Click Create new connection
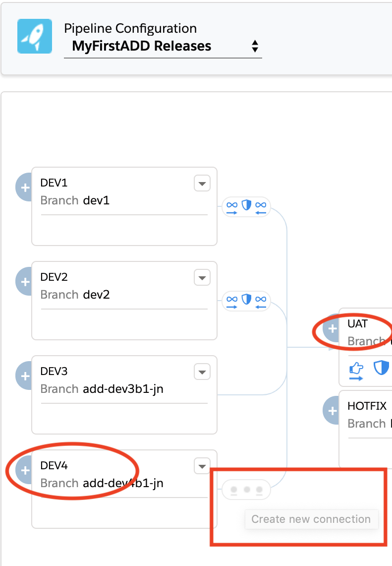Screen dimensions: 392x566 click(x=311, y=519)
